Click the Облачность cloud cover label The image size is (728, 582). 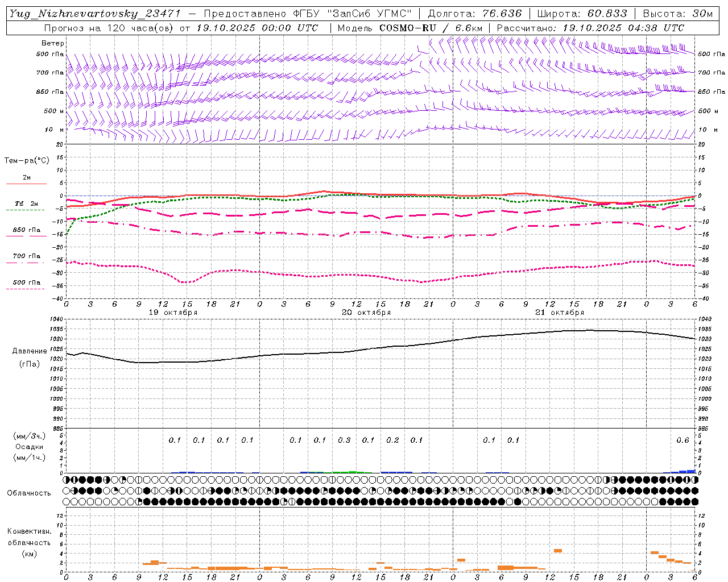click(29, 493)
